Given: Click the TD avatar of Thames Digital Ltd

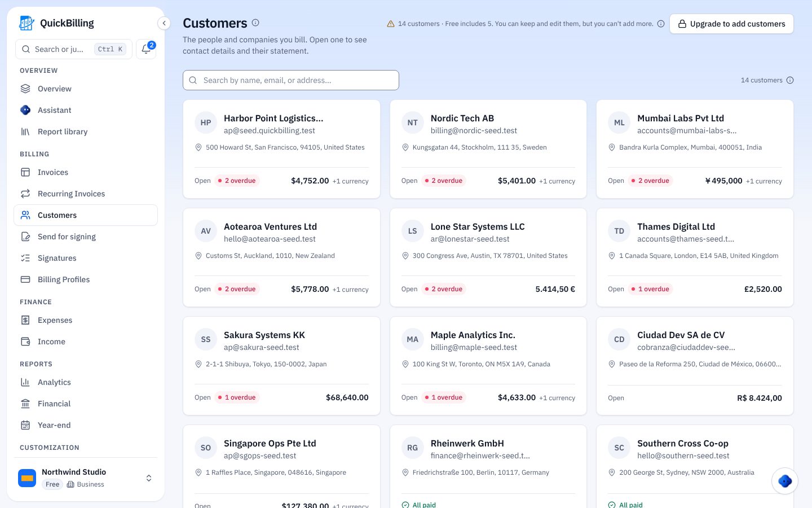Looking at the screenshot, I should point(619,231).
